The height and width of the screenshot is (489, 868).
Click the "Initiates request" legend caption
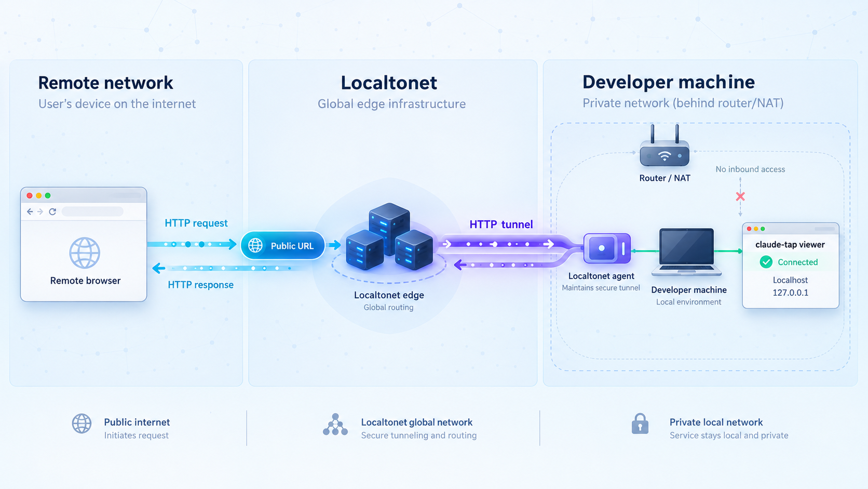tap(136, 435)
